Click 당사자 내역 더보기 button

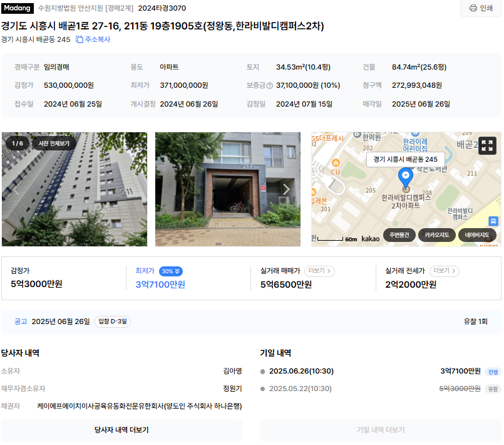point(121,430)
